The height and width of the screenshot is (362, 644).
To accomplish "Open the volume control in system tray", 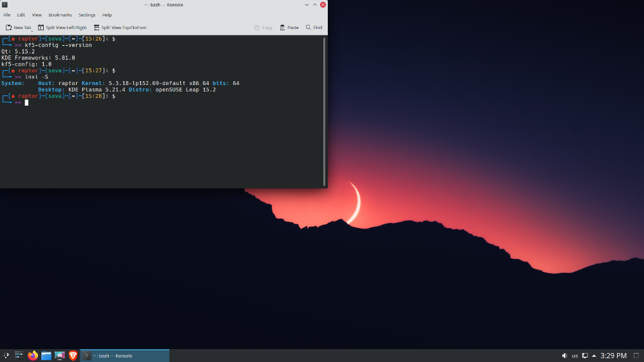I will (564, 356).
